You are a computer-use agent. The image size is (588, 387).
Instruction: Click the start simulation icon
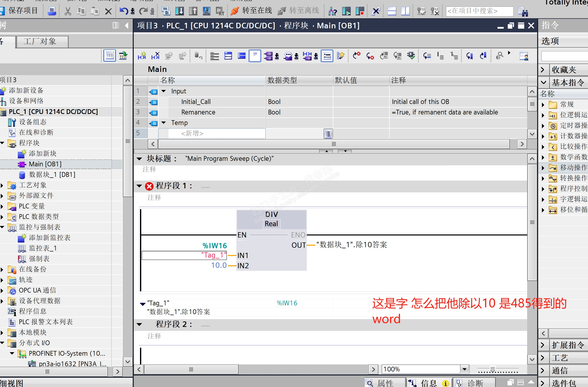[x=206, y=11]
